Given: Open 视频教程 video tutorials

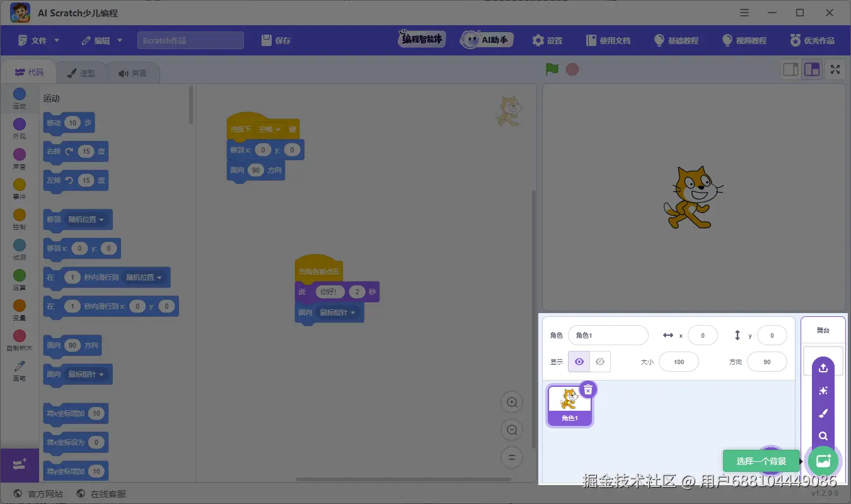Looking at the screenshot, I should pos(744,40).
